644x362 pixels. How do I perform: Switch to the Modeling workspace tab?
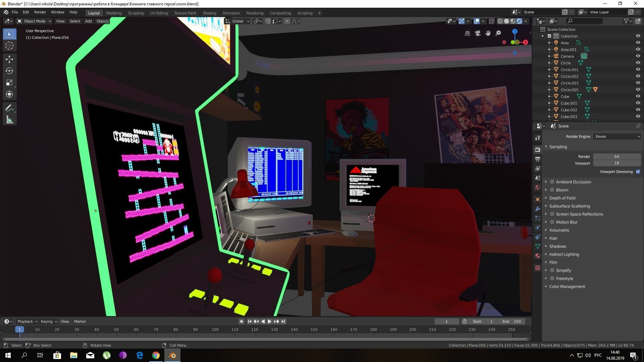pyautogui.click(x=114, y=13)
